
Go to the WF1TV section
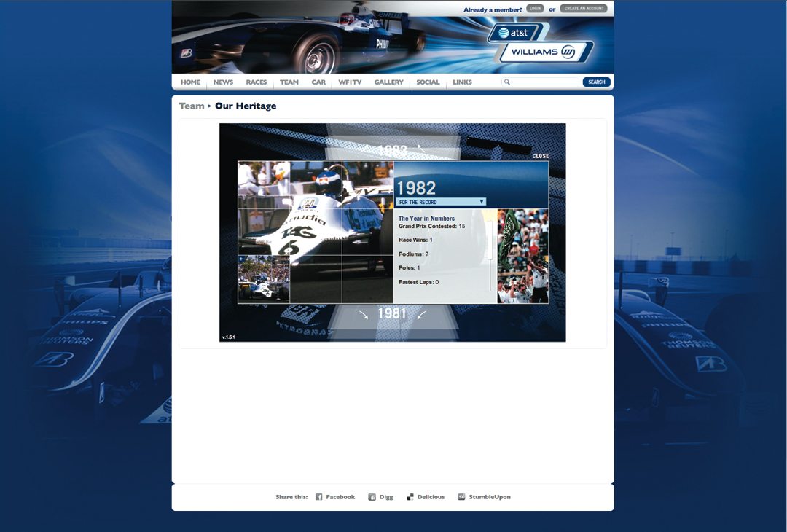point(350,82)
